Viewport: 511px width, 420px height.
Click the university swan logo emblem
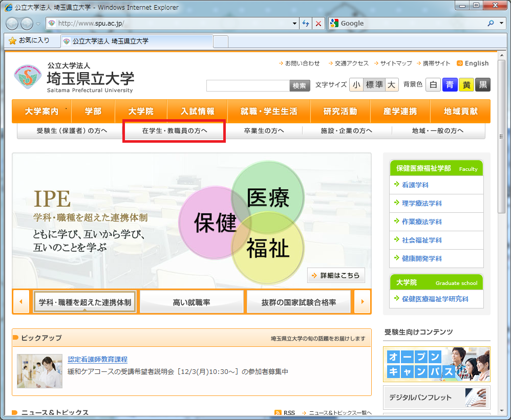tap(28, 77)
